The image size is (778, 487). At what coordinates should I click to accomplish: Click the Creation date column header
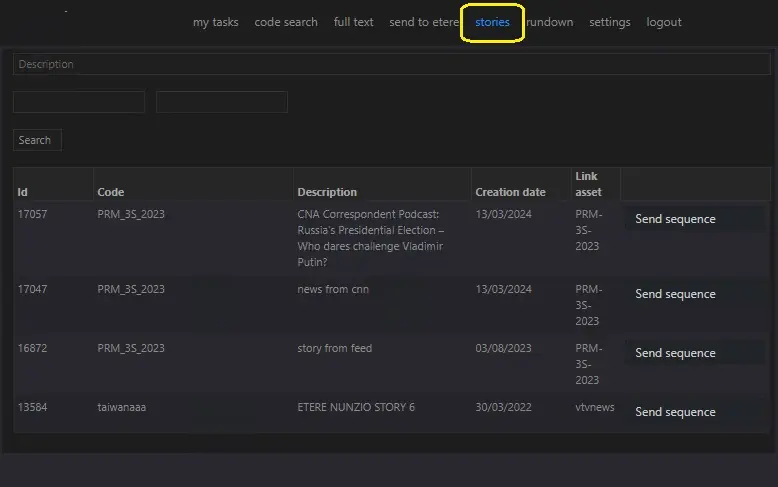(510, 192)
